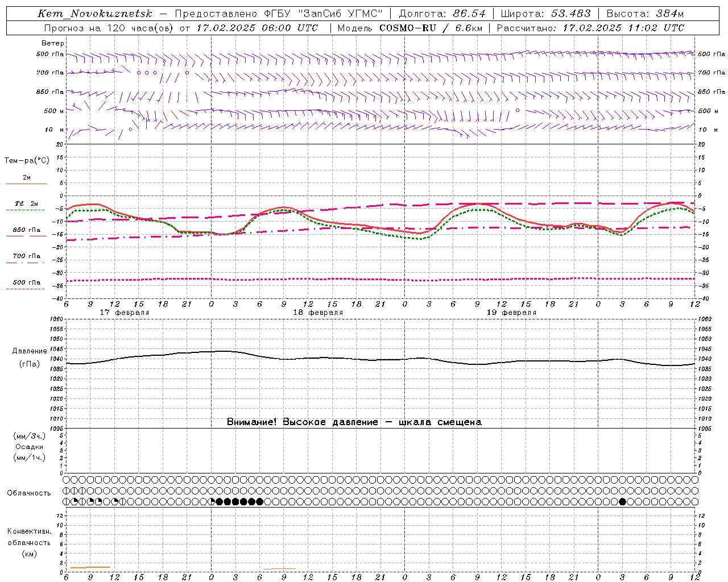Click the Прогноз на 120 часа(ов) text
This screenshot has height=582, width=728.
[x=110, y=28]
